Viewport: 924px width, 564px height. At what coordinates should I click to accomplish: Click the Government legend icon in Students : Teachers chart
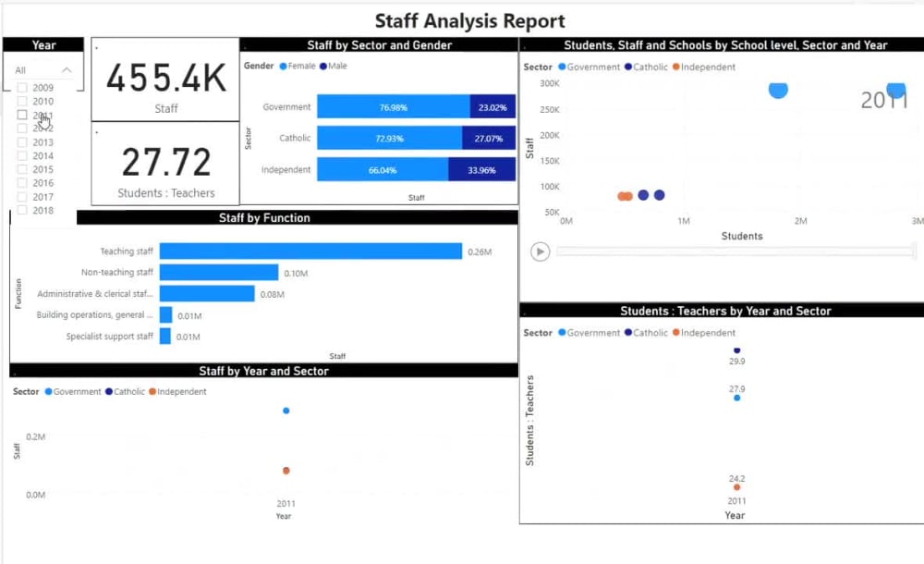click(x=562, y=332)
